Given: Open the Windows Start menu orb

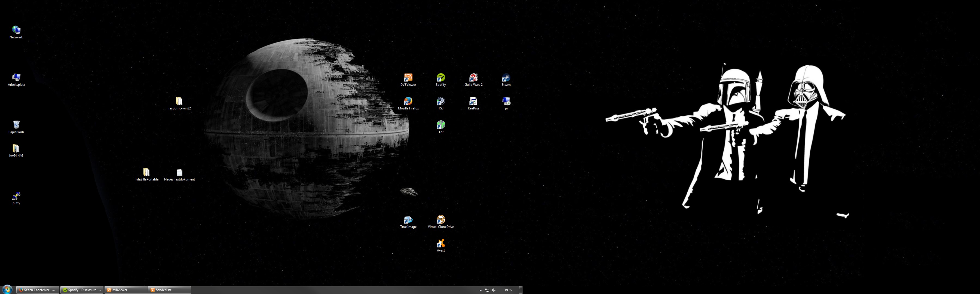Looking at the screenshot, I should [7, 289].
